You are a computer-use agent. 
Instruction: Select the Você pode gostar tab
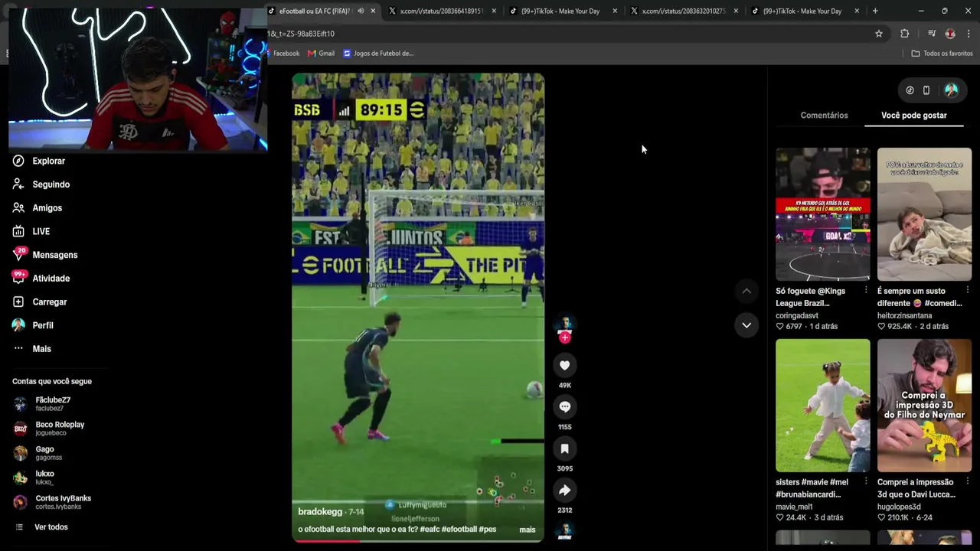point(914,116)
